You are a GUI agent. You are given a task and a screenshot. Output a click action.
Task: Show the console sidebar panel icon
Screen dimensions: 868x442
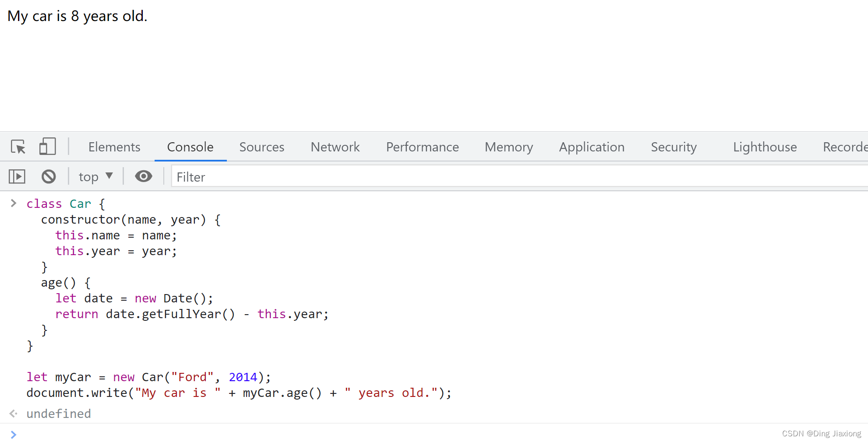17,177
